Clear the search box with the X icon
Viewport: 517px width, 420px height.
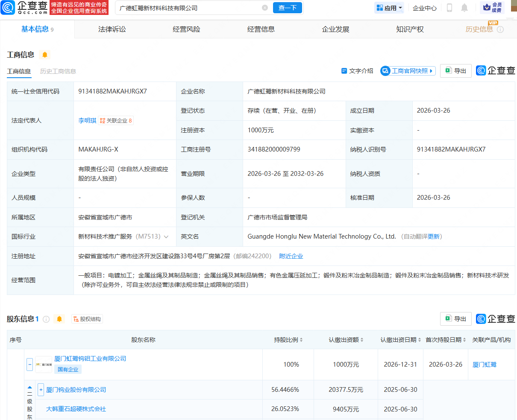click(x=265, y=8)
